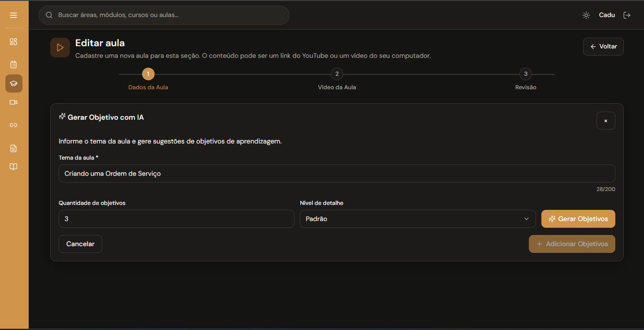Open the video camera icon in sidebar

tap(13, 102)
